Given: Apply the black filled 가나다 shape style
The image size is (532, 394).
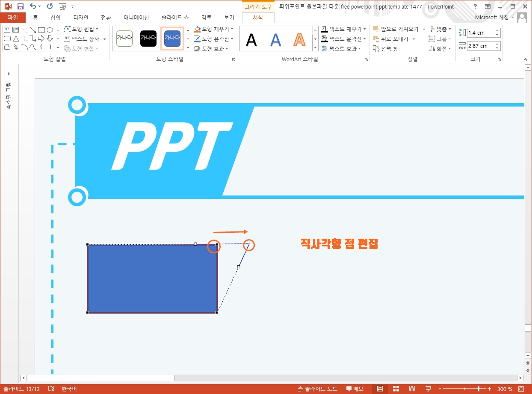Looking at the screenshot, I should (148, 38).
